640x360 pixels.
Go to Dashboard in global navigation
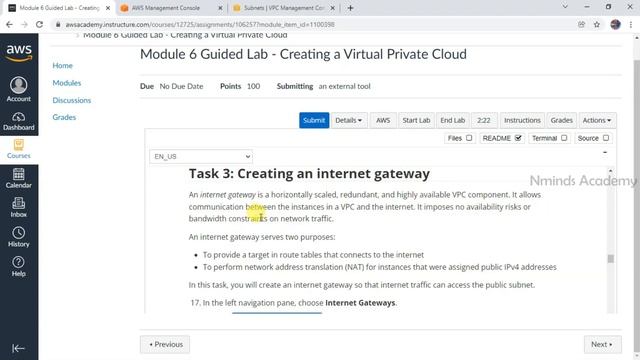(x=19, y=121)
